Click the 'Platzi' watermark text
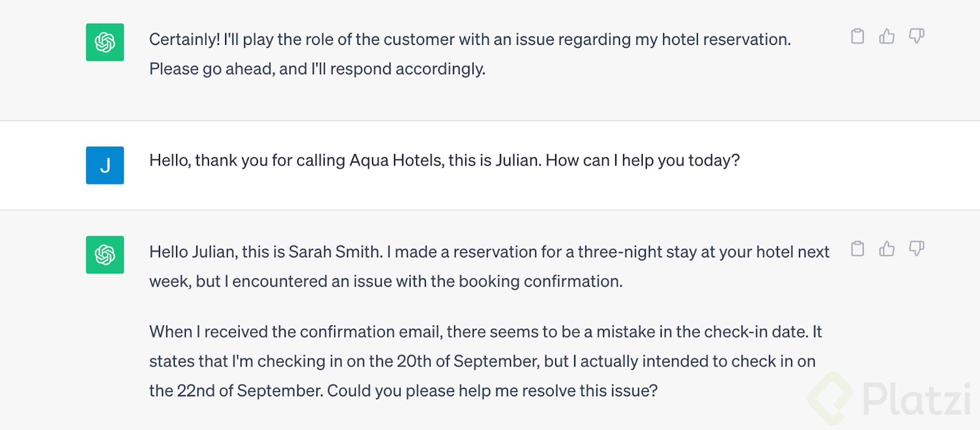980x430 pixels. [915, 400]
